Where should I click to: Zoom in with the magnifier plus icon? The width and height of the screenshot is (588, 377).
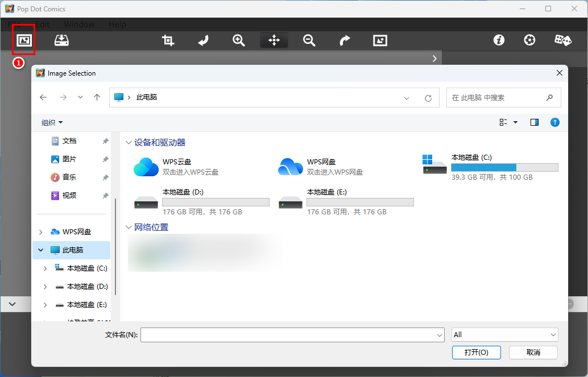[x=238, y=40]
